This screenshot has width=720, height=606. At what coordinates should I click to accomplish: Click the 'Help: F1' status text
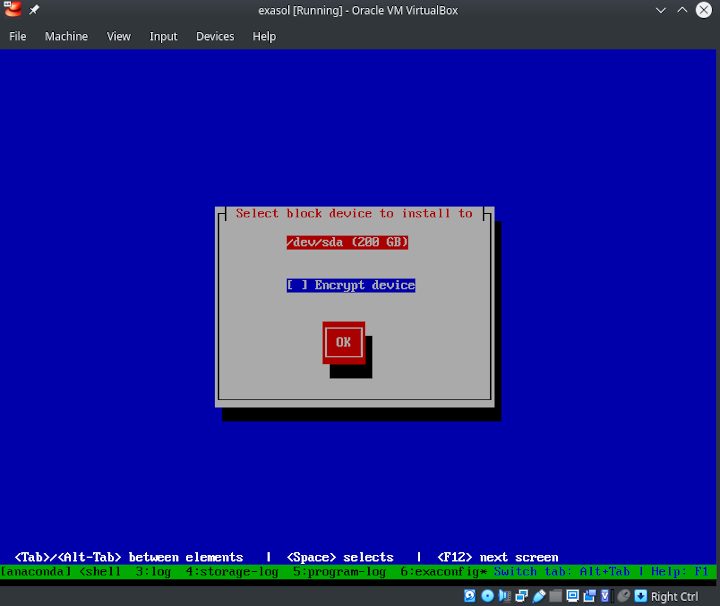[679, 572]
